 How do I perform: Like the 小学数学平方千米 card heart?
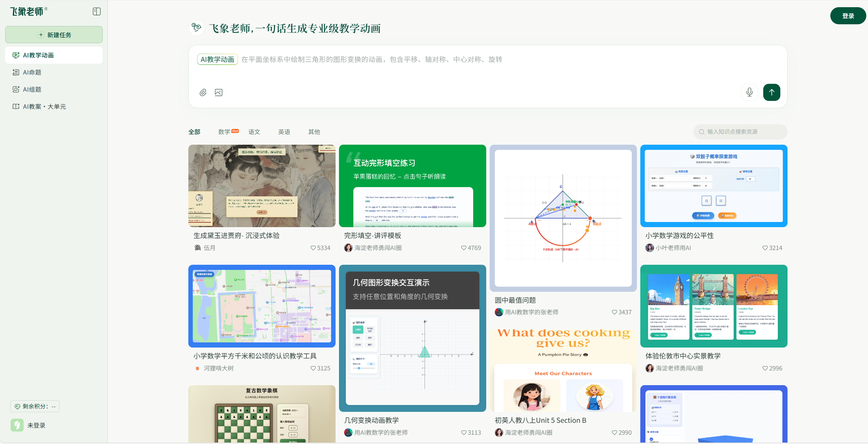pos(313,368)
